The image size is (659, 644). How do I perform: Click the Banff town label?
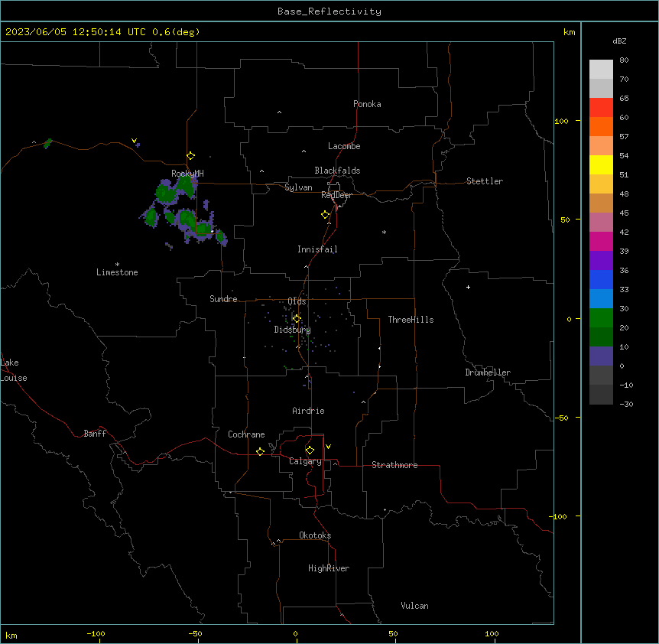[95, 434]
